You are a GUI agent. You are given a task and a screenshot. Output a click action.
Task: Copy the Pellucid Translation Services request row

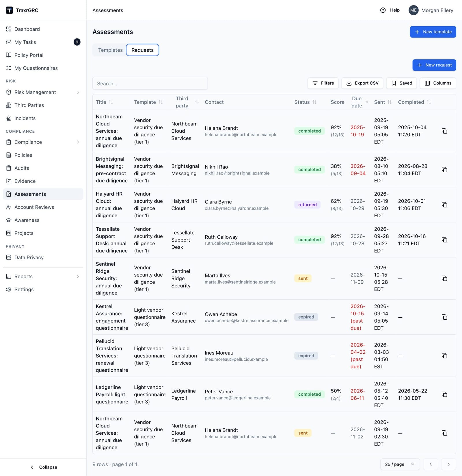444,356
